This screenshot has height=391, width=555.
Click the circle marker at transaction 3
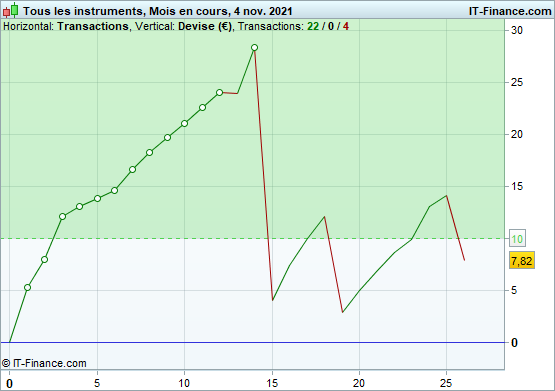62,217
